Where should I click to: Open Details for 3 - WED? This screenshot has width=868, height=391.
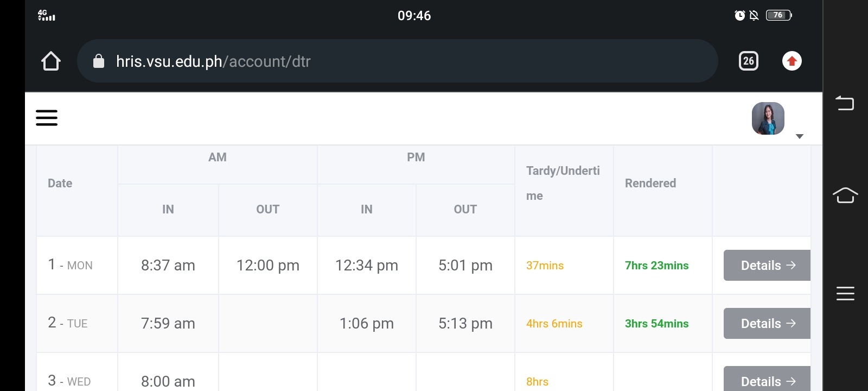(767, 381)
